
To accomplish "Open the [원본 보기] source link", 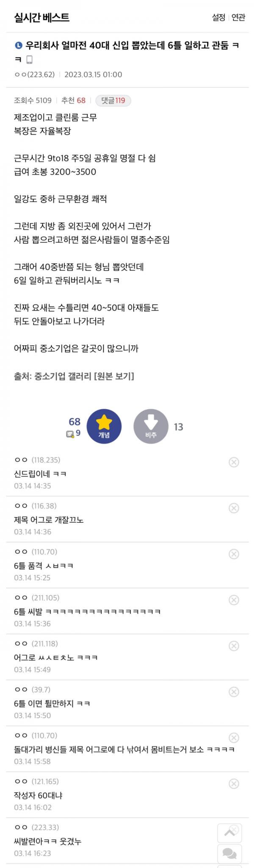I will tap(114, 376).
